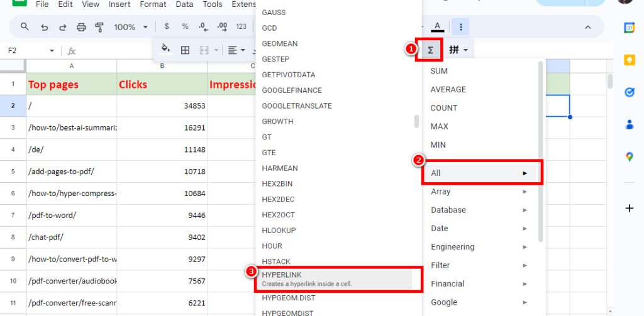The height and width of the screenshot is (316, 644).
Task: Activate the paint format roller
Action: (x=99, y=27)
